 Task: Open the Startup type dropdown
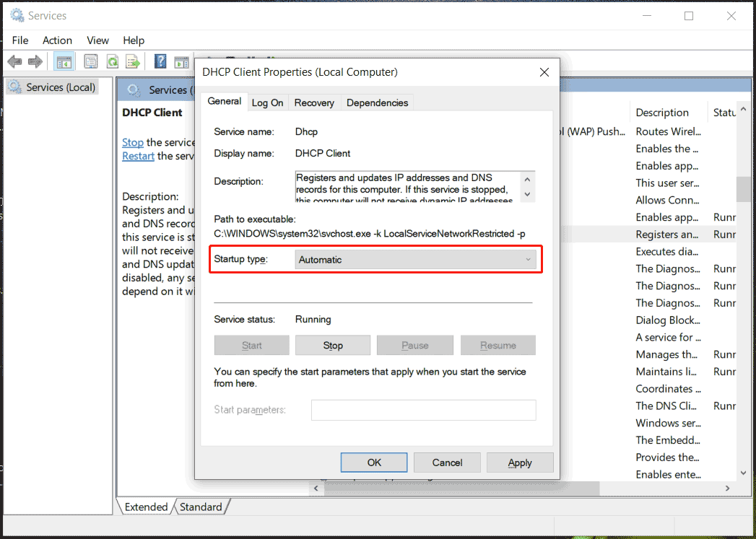[x=416, y=260]
